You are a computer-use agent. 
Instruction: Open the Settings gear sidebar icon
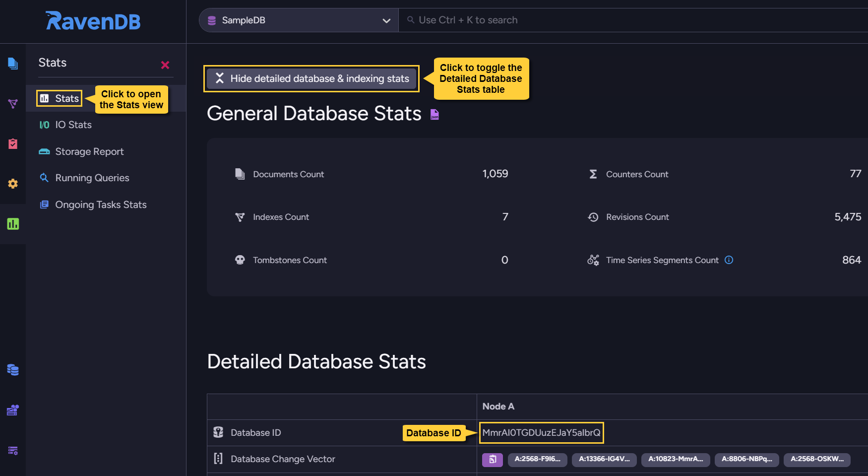pos(13,184)
